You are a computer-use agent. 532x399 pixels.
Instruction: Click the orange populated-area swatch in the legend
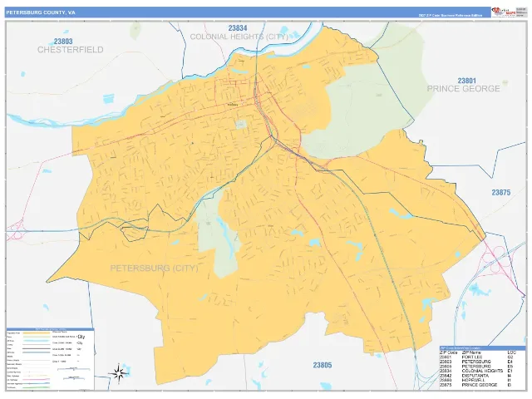coord(37,332)
